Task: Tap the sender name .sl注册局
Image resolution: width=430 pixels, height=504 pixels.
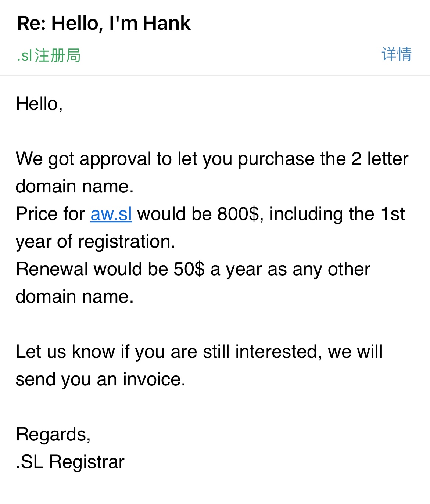Action: (49, 55)
